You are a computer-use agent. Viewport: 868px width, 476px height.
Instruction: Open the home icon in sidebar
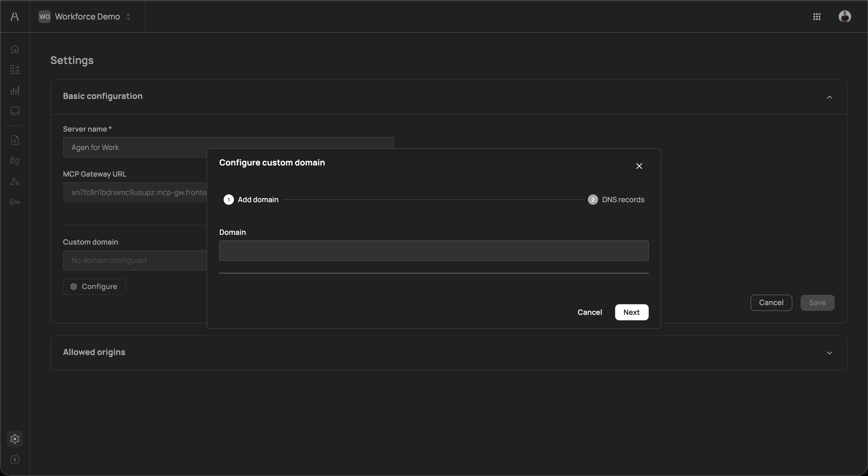click(15, 49)
